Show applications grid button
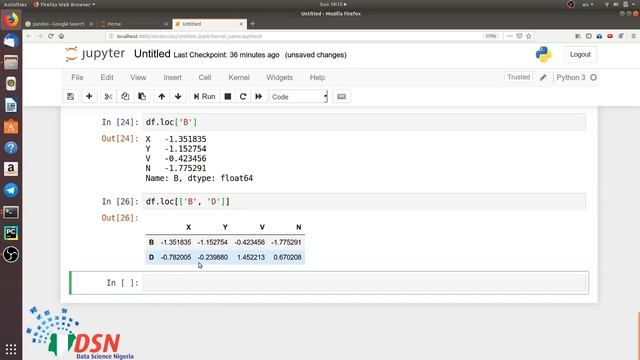Image resolution: width=640 pixels, height=360 pixels. pos(11,349)
